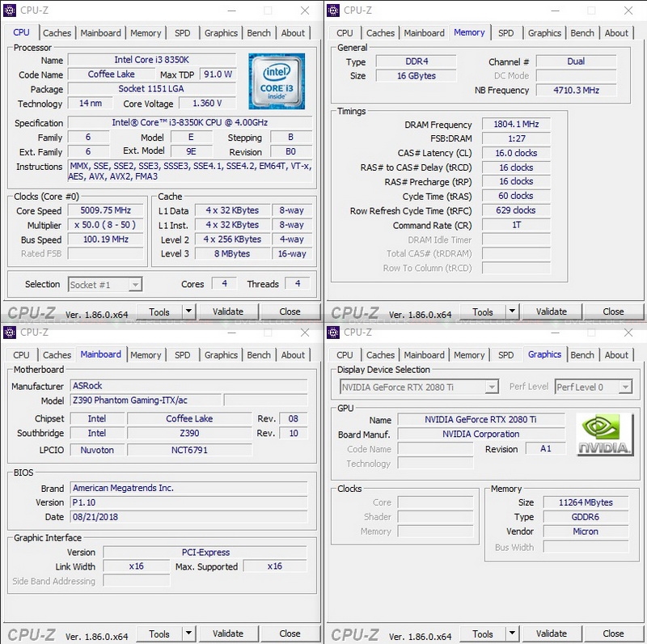Open the Tools dropdown arrow in the Memory-tab window

pyautogui.click(x=512, y=311)
